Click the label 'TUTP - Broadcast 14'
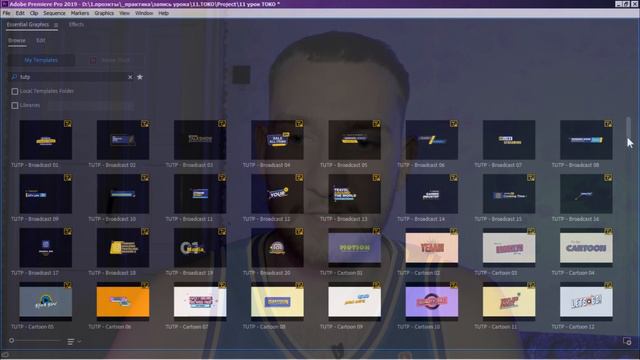 (x=421, y=219)
